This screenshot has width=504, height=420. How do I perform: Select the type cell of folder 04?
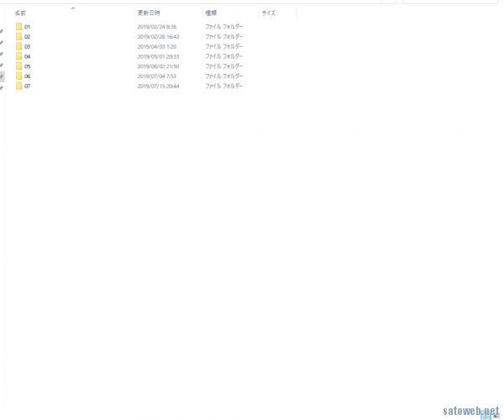pos(224,56)
